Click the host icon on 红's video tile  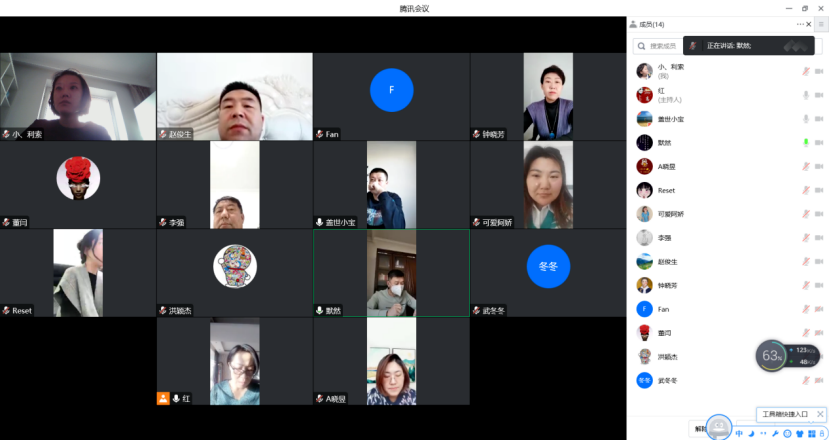coord(163,398)
